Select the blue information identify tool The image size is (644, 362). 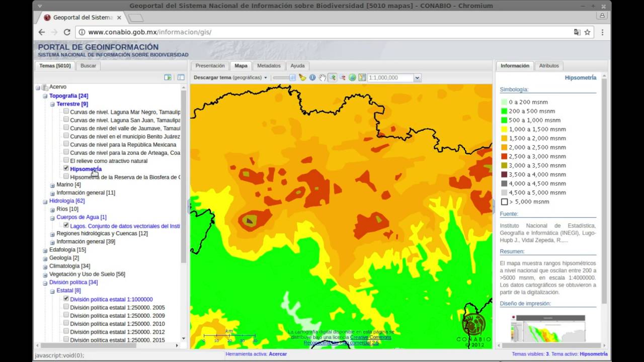click(312, 77)
